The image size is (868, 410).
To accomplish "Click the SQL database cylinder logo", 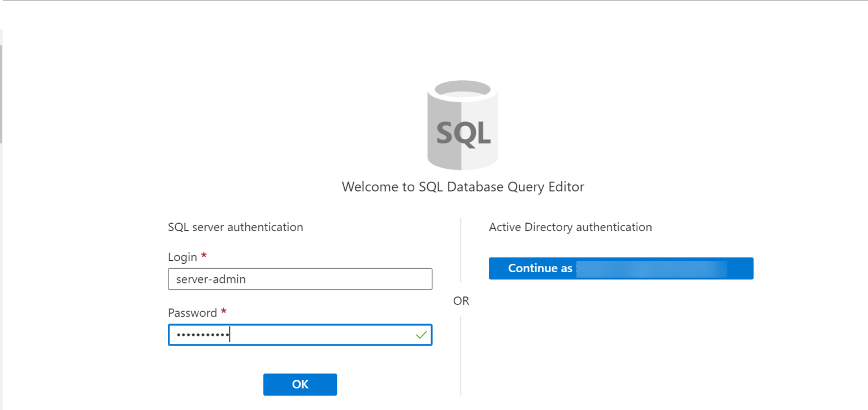I will [x=462, y=125].
